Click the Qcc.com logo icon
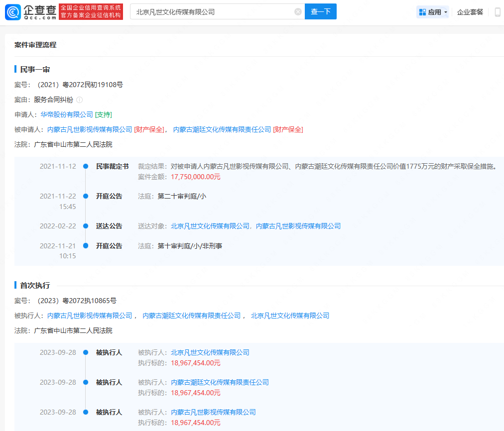Screen dimensions: 504x431 click(x=13, y=12)
